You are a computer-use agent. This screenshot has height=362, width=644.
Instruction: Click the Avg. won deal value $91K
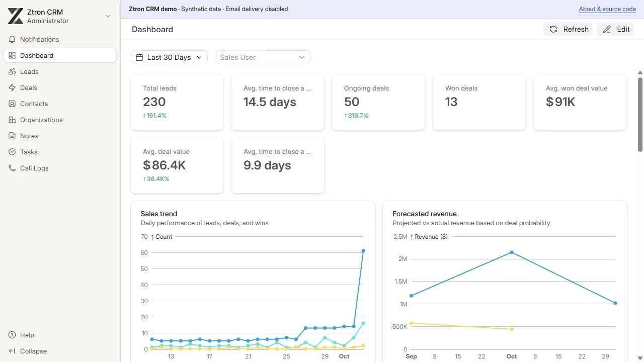560,102
